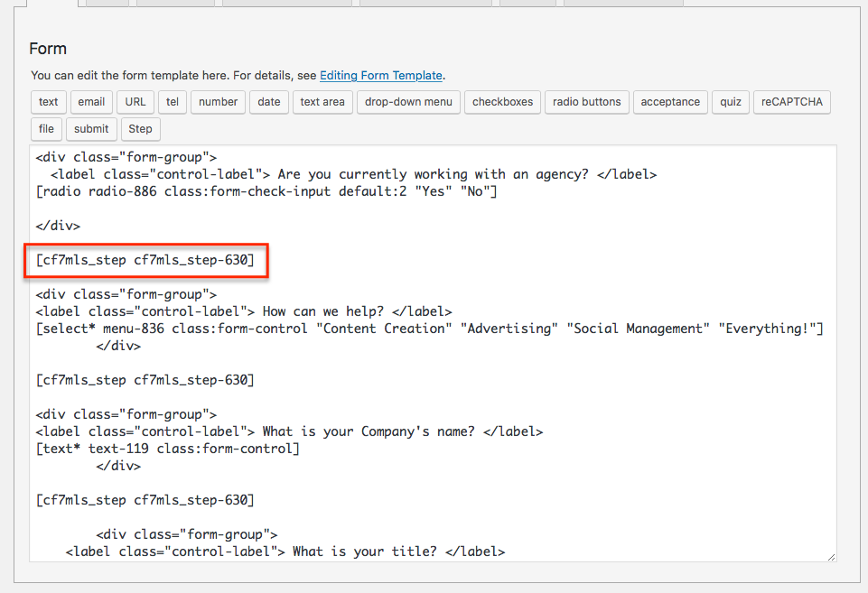Insert an acceptance tag
Screen dimensions: 868x593
pyautogui.click(x=670, y=102)
